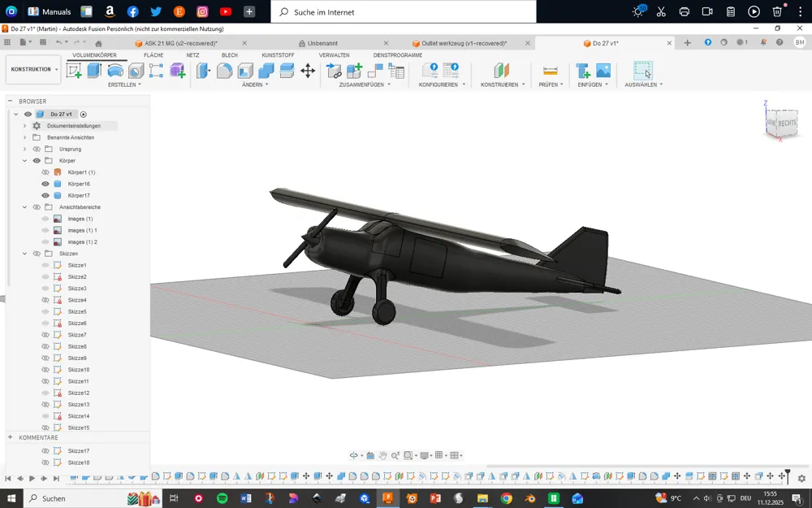Select the Offset Face tool
This screenshot has height=508, width=812.
tap(287, 71)
